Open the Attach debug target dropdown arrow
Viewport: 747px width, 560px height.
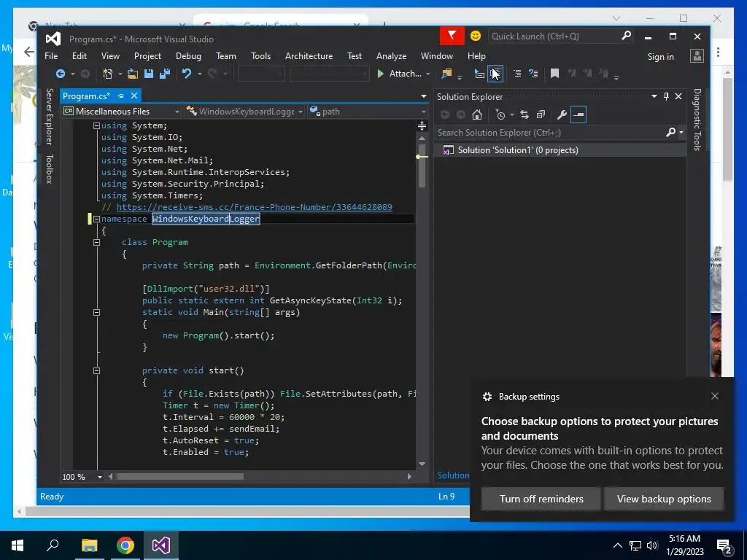click(x=427, y=74)
